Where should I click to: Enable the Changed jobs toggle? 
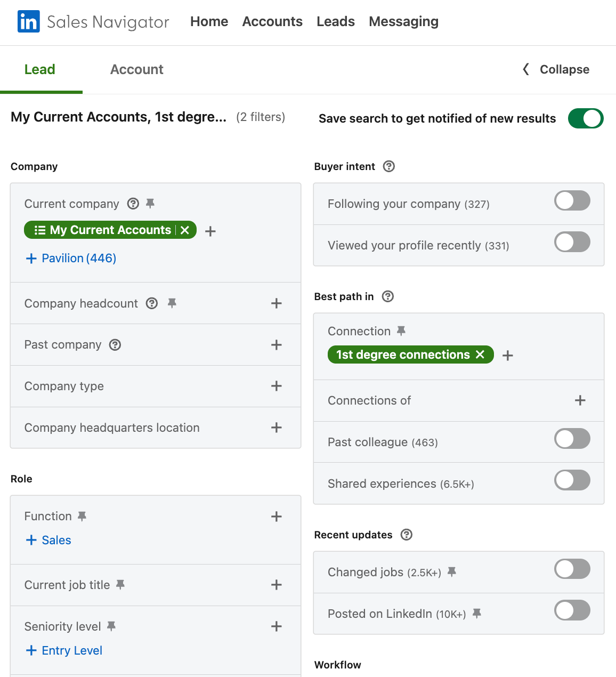pos(572,569)
